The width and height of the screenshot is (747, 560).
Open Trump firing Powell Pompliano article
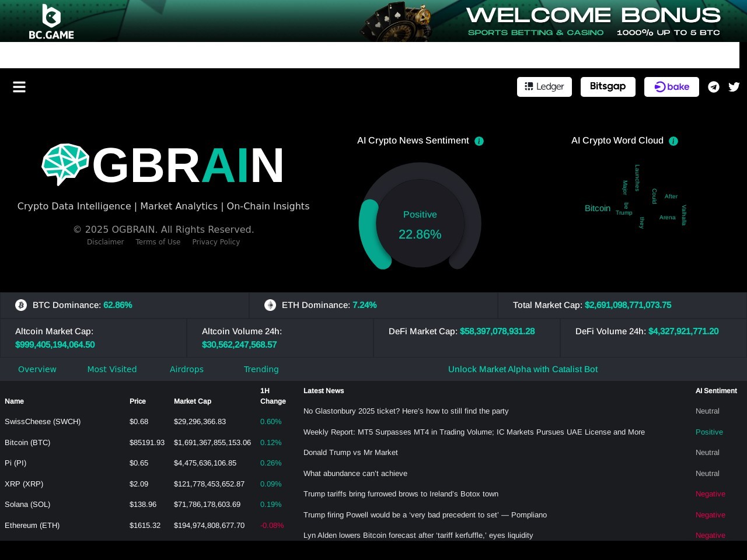[x=425, y=515]
